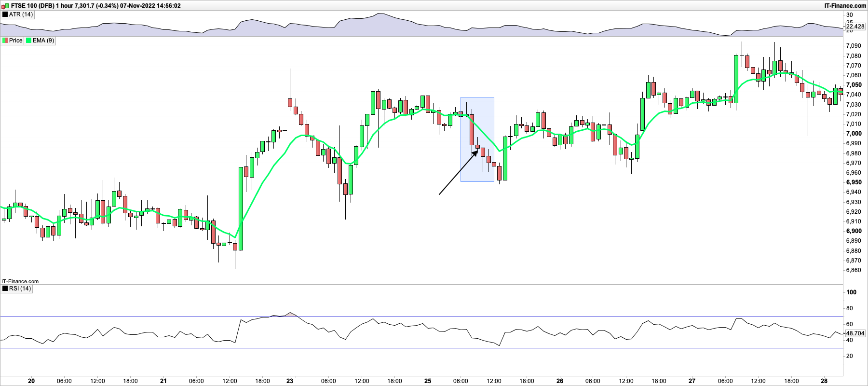Click the 6,860 price axis label

(854, 270)
